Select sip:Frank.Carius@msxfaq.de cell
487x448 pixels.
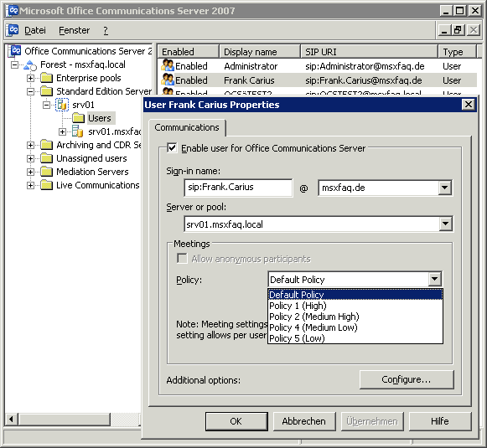point(364,80)
